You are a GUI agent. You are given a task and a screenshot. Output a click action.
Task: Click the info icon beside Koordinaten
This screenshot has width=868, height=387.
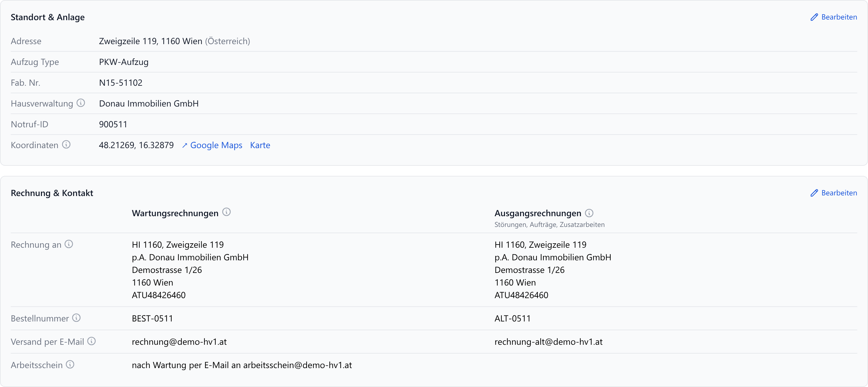coord(66,144)
